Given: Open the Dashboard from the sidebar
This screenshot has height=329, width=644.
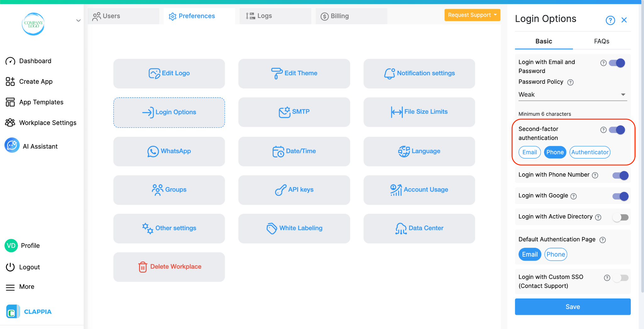Looking at the screenshot, I should pos(35,61).
